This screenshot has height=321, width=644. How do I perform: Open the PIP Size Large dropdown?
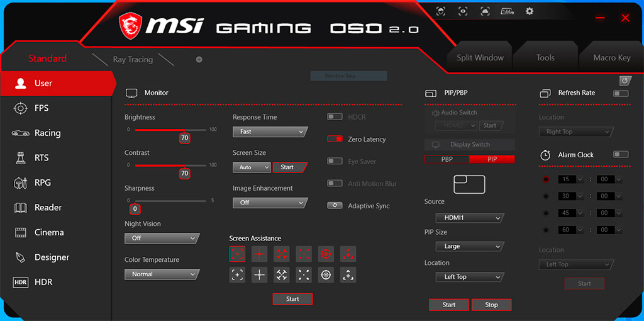point(470,247)
